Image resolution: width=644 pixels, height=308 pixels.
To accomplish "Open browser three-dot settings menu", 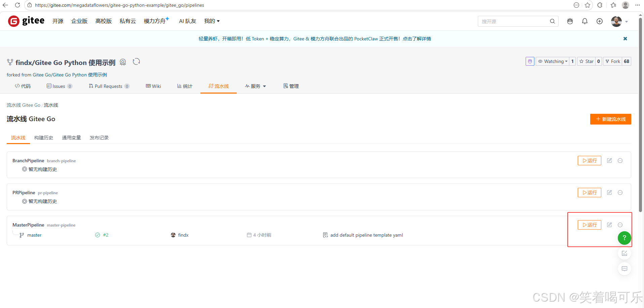I will (x=638, y=5).
